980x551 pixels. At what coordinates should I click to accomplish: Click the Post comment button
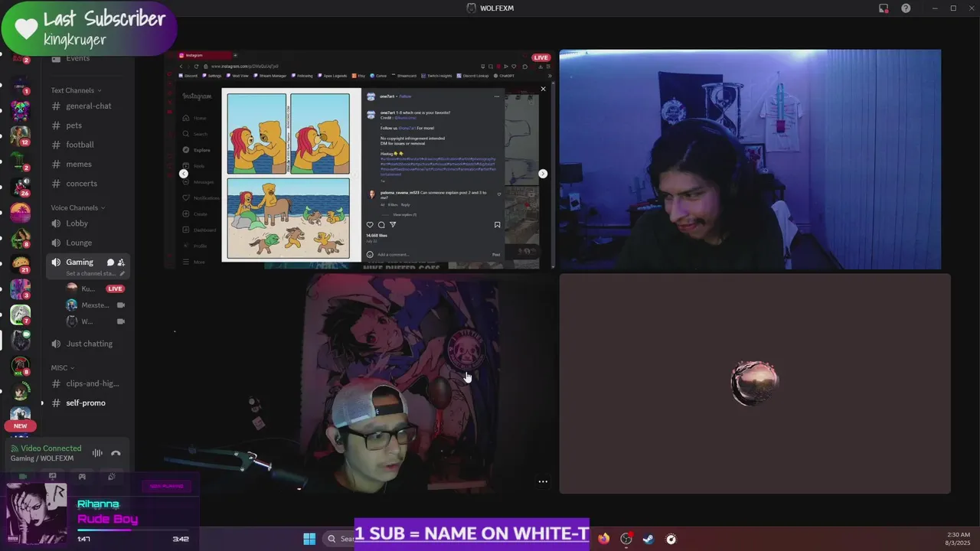(496, 255)
